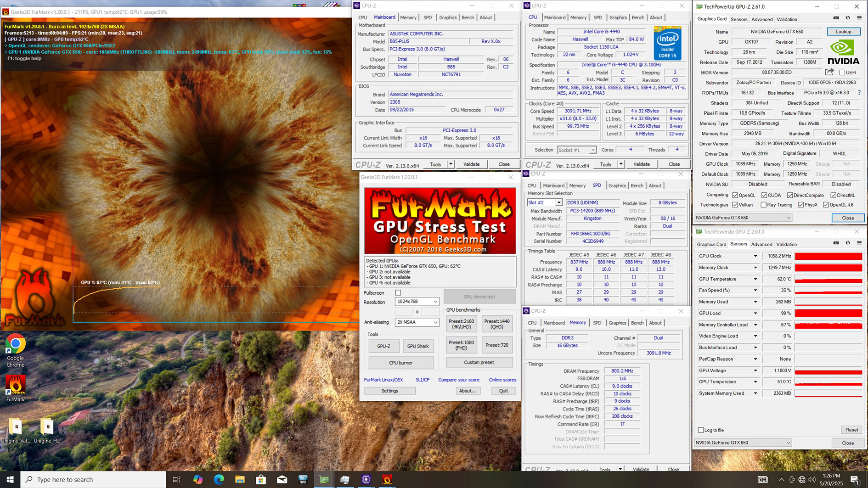Toggle the Vulkan checkbox
868x488 pixels.
coord(735,205)
